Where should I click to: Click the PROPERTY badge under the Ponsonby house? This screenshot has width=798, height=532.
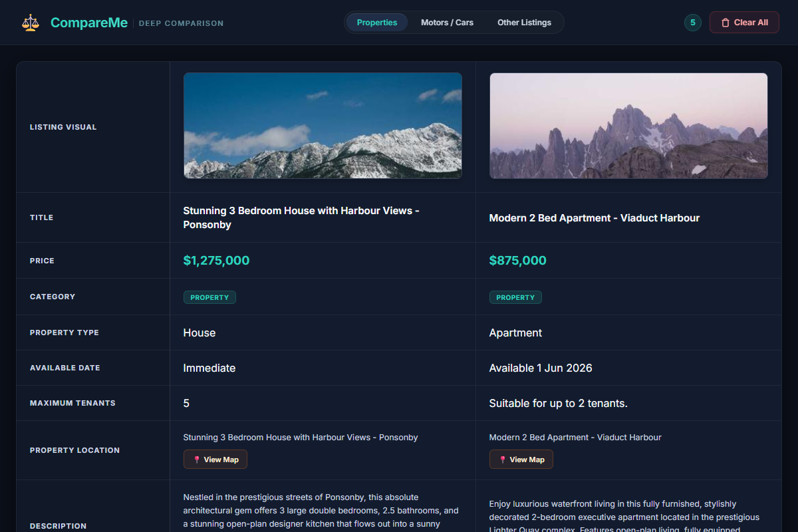point(209,297)
